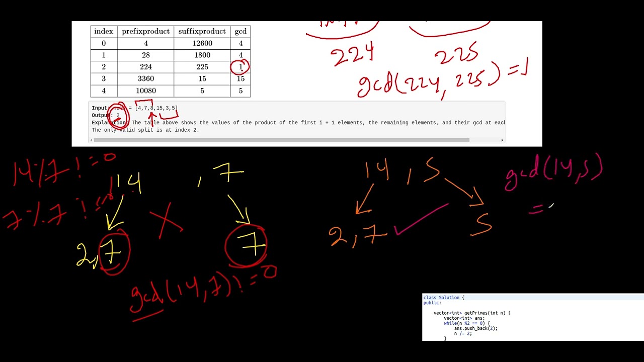
Task: Click the prefixproduct cell "28"
Action: tap(146, 55)
